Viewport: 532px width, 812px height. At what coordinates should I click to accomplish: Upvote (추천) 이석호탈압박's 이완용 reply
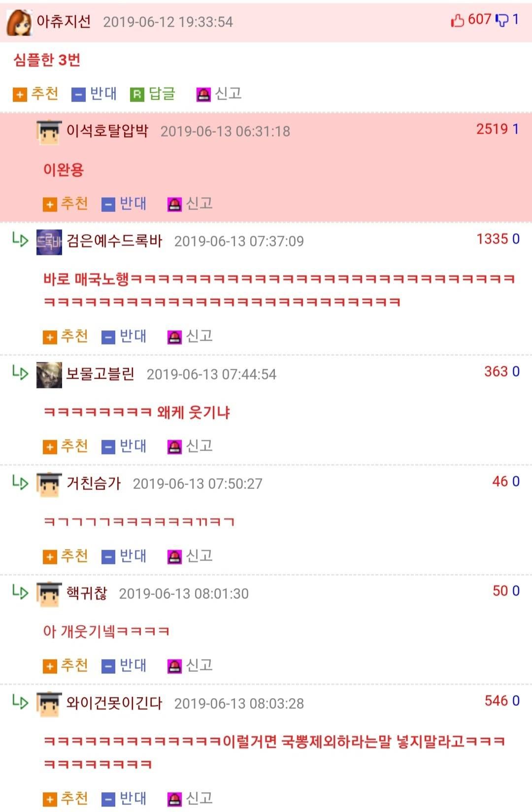(x=66, y=204)
